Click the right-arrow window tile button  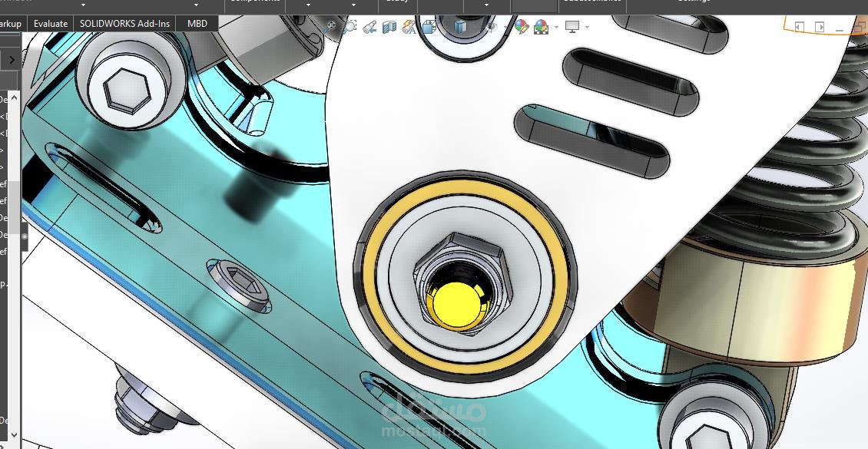coord(820,27)
